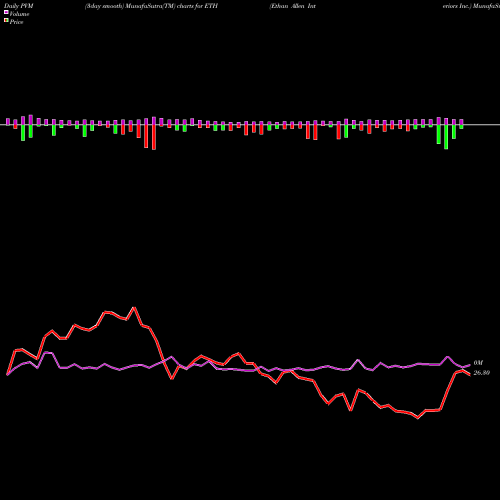Screen dimensions: 500x500
Task: Click the '0M' volume end label
Action: tap(478, 363)
